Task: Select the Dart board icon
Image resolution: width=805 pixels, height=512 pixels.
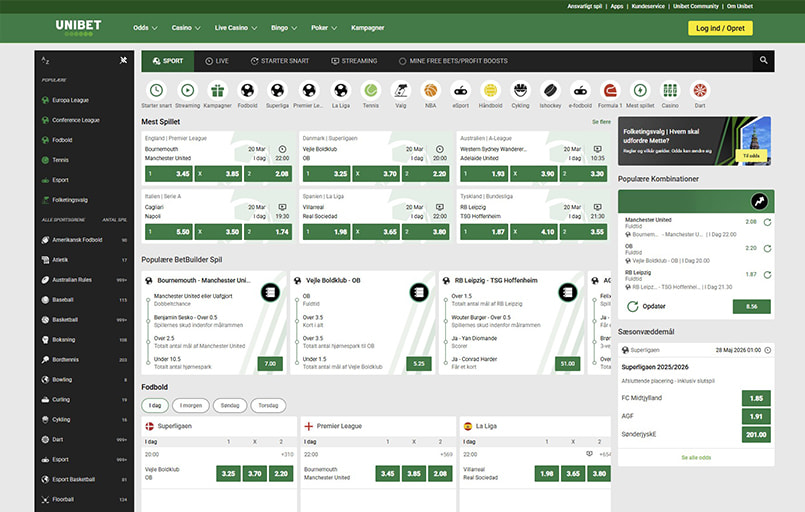Action: click(x=700, y=90)
